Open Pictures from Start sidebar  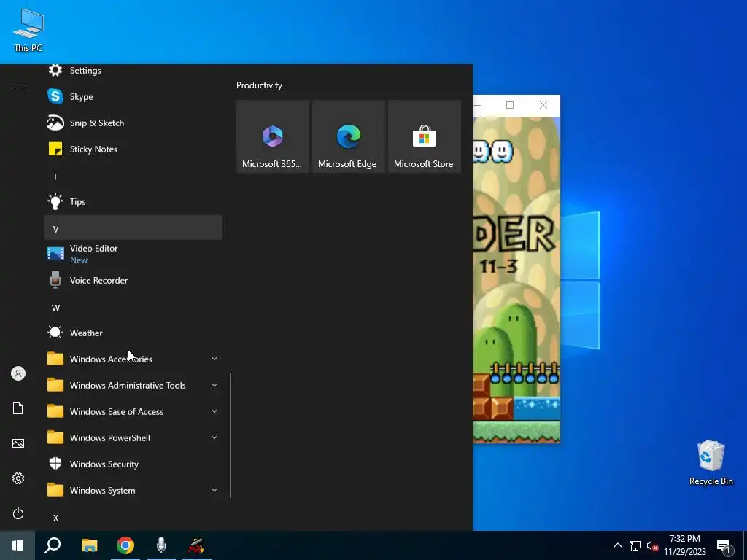18,443
